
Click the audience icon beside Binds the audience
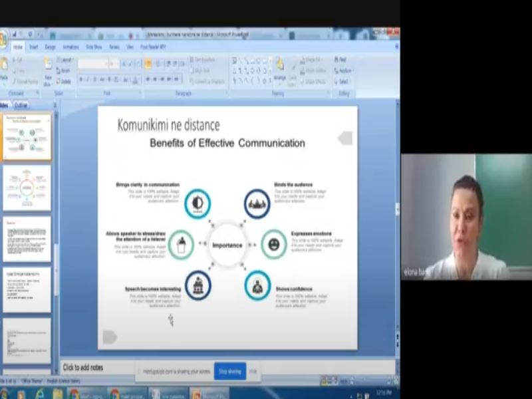click(257, 203)
